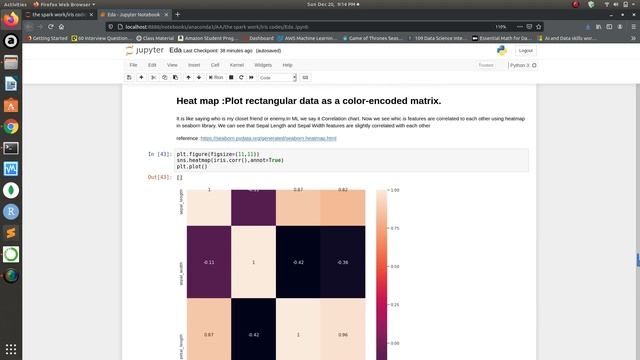The height and width of the screenshot is (360, 640).
Task: Cut the selected cell with the scissors icon
Action: point(153,78)
